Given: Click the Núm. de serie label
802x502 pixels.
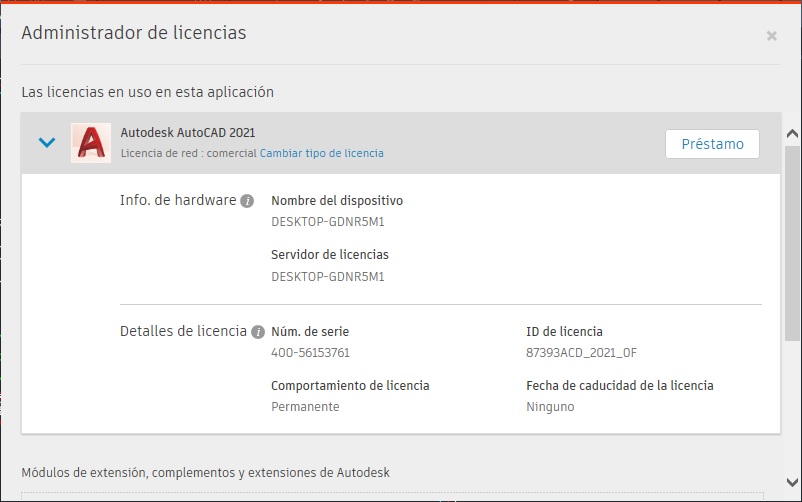Looking at the screenshot, I should [x=310, y=332].
